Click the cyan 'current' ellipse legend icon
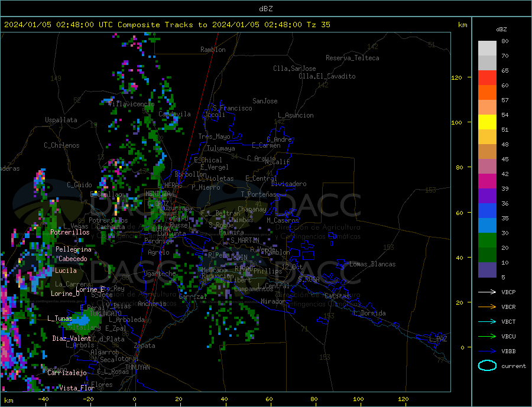532x407 pixels. [x=487, y=366]
